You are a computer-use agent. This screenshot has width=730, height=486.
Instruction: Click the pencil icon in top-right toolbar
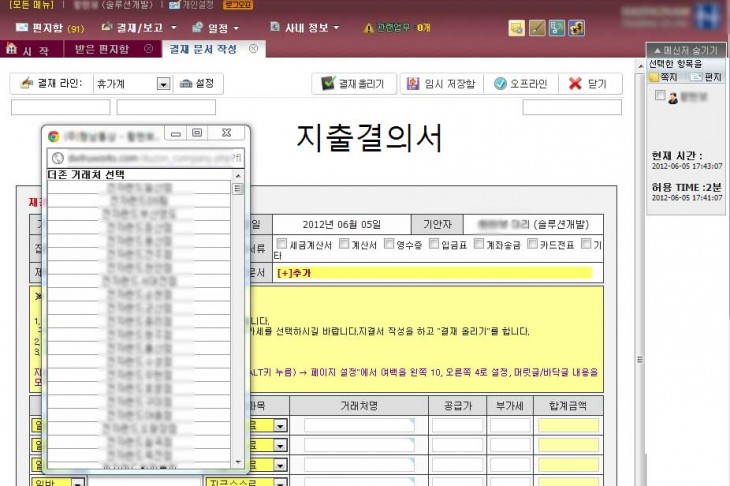pyautogui.click(x=537, y=28)
